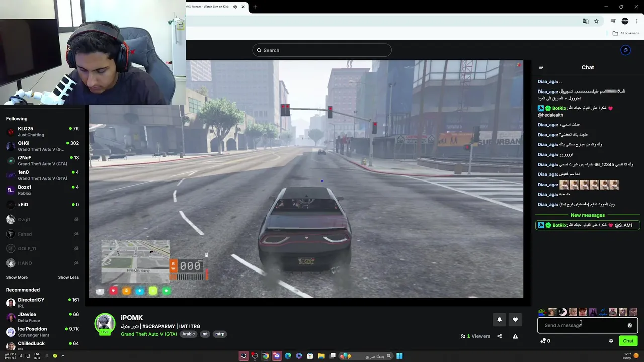
Task: Open Ice Poseidon recommended channel
Action: click(43, 332)
